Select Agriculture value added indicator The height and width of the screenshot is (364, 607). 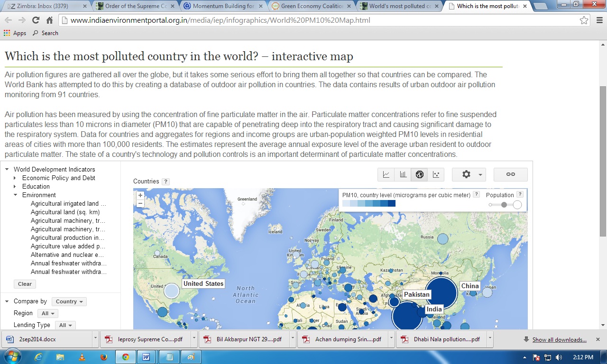[68, 246]
